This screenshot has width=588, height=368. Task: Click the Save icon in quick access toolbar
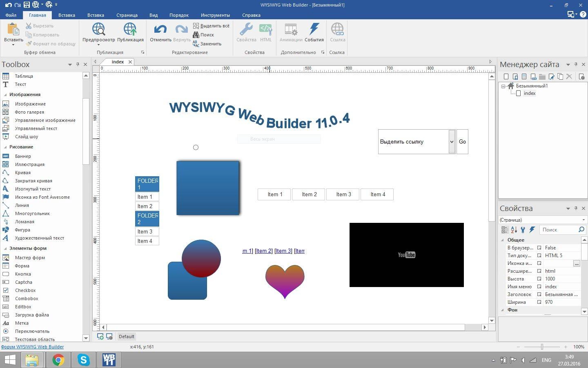pos(26,5)
